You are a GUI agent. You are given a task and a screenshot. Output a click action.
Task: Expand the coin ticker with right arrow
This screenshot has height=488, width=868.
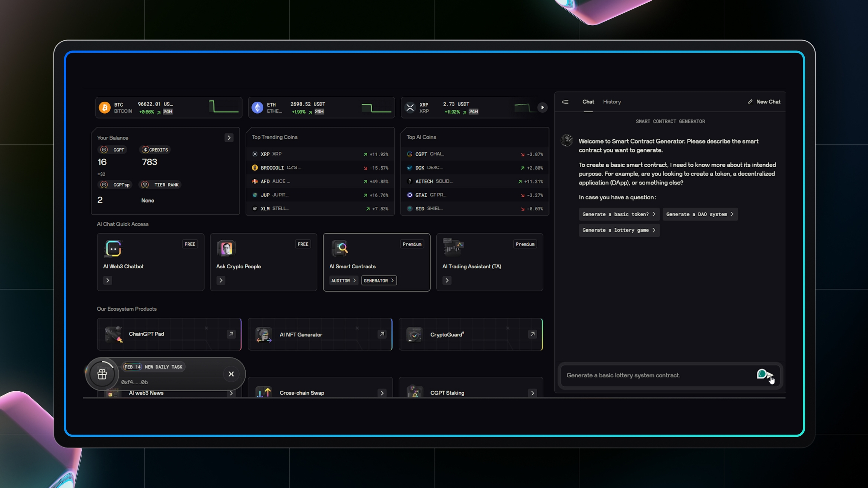(x=542, y=107)
